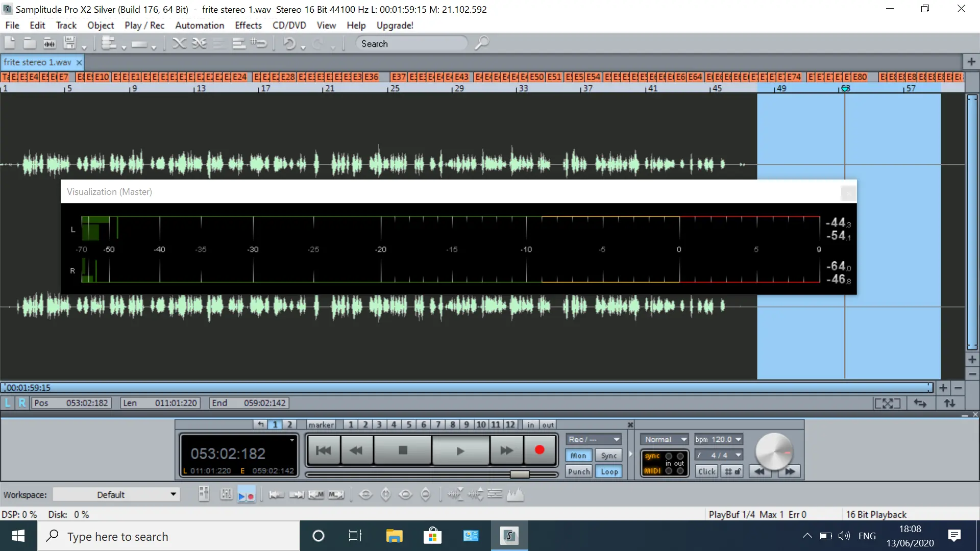Click the Sync button in transport
Screen dimensions: 980x551
tap(609, 456)
